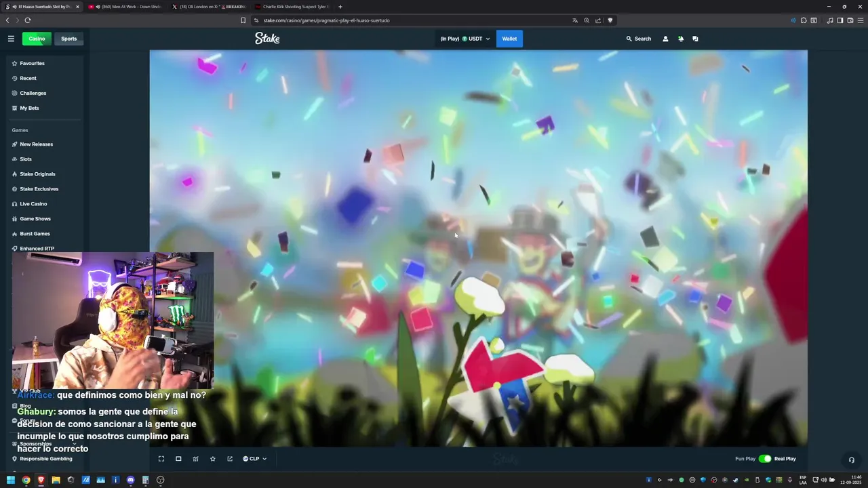This screenshot has height=488, width=868.
Task: Open the user profile icon
Action: click(665, 39)
